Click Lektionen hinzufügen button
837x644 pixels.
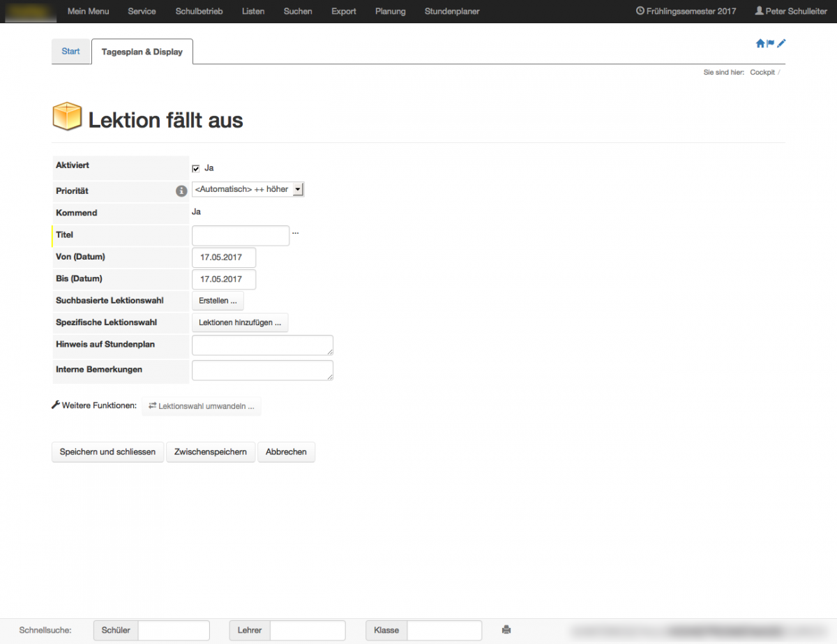click(240, 323)
